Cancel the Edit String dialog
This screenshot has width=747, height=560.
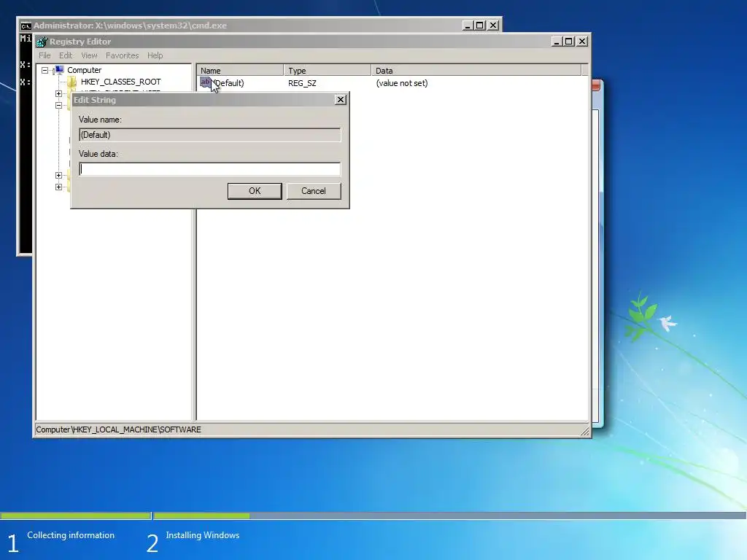pyautogui.click(x=314, y=191)
